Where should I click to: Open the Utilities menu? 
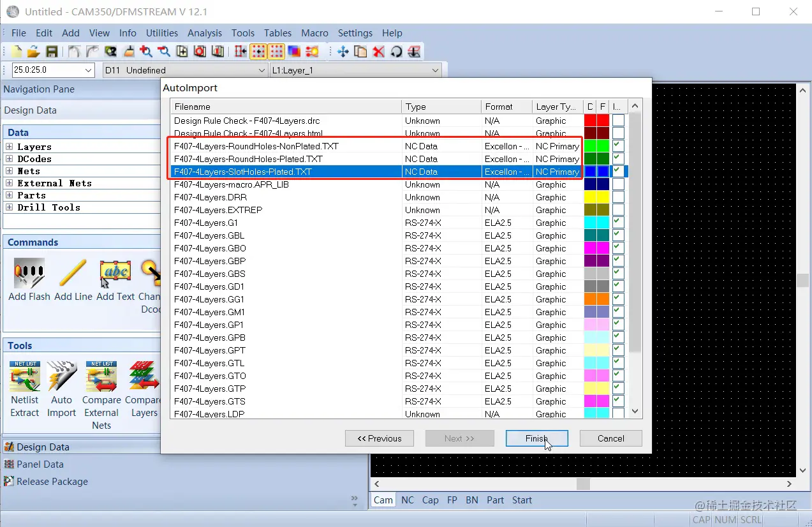tap(162, 33)
